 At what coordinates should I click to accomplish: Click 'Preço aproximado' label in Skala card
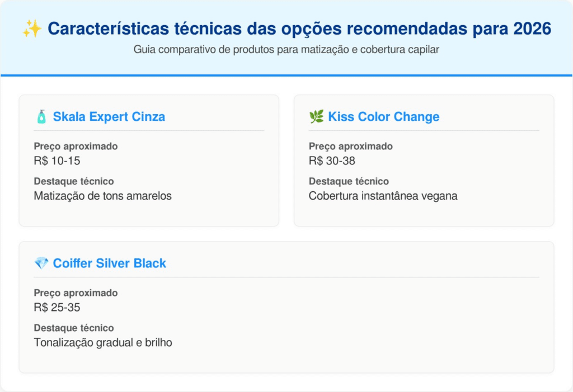pyautogui.click(x=76, y=147)
